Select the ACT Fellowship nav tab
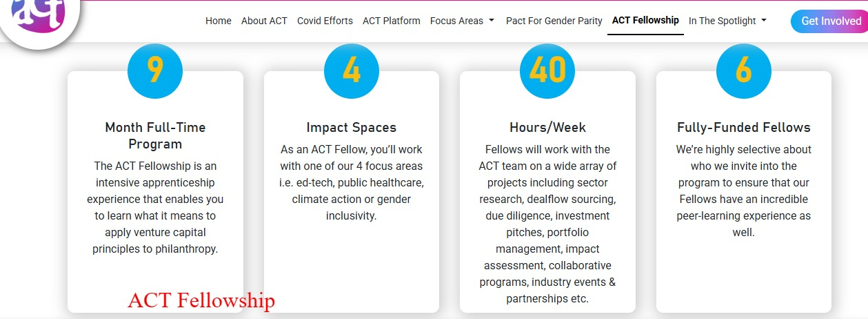This screenshot has width=868, height=319. (645, 21)
